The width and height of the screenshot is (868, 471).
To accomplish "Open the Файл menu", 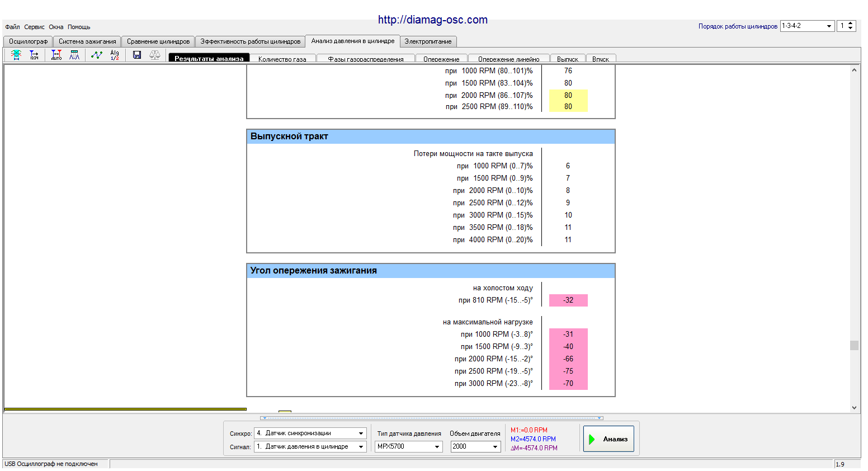I will click(12, 27).
